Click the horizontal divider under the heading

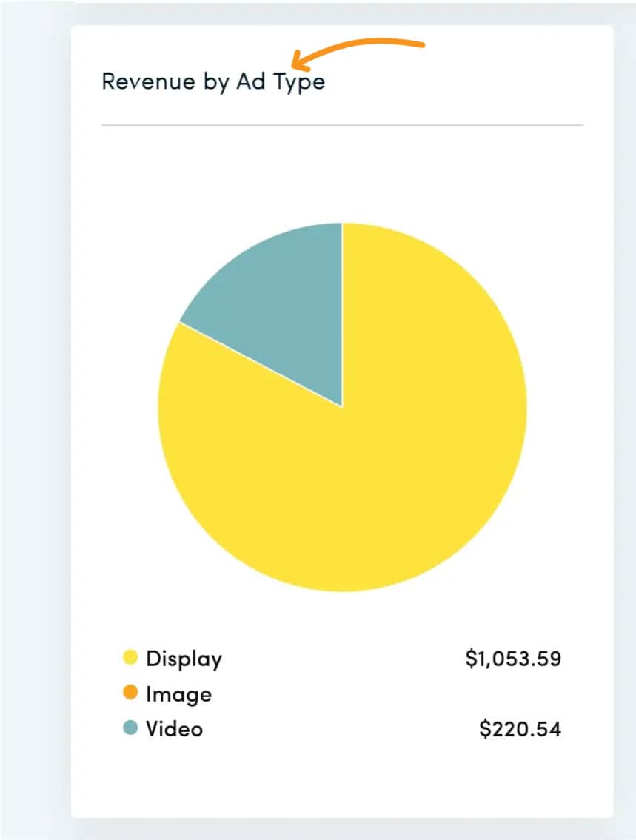tap(342, 125)
